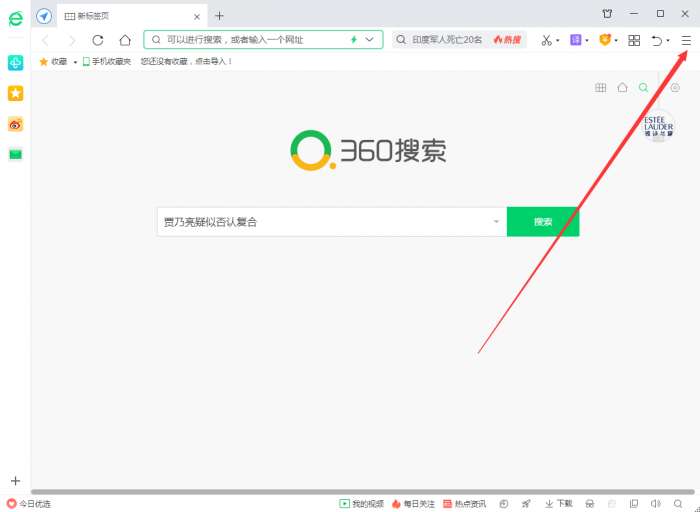Add sidebar app with plus icon

(15, 481)
